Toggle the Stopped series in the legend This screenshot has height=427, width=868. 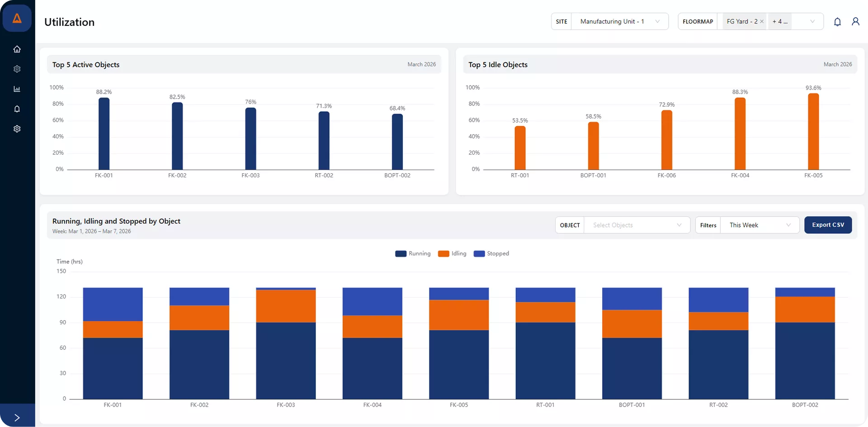pyautogui.click(x=491, y=254)
